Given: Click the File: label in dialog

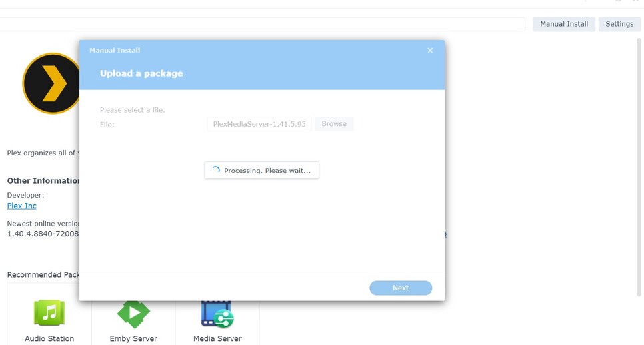Looking at the screenshot, I should click(x=107, y=125).
